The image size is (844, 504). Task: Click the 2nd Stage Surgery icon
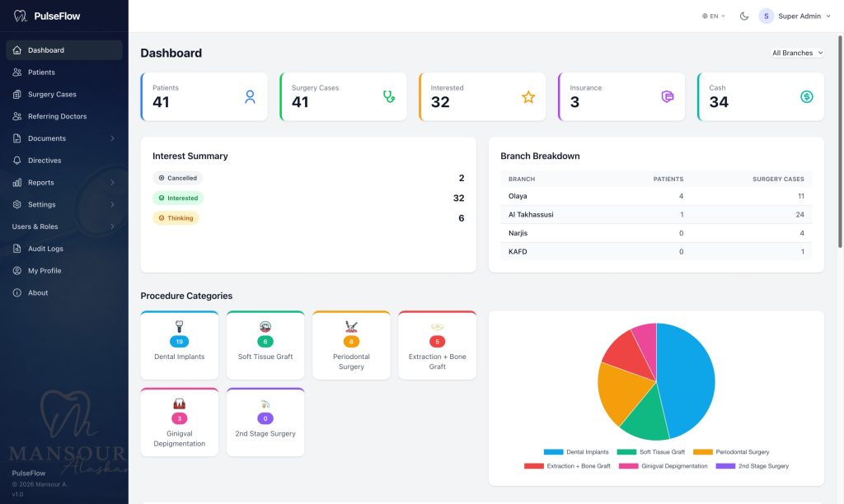[x=265, y=404]
